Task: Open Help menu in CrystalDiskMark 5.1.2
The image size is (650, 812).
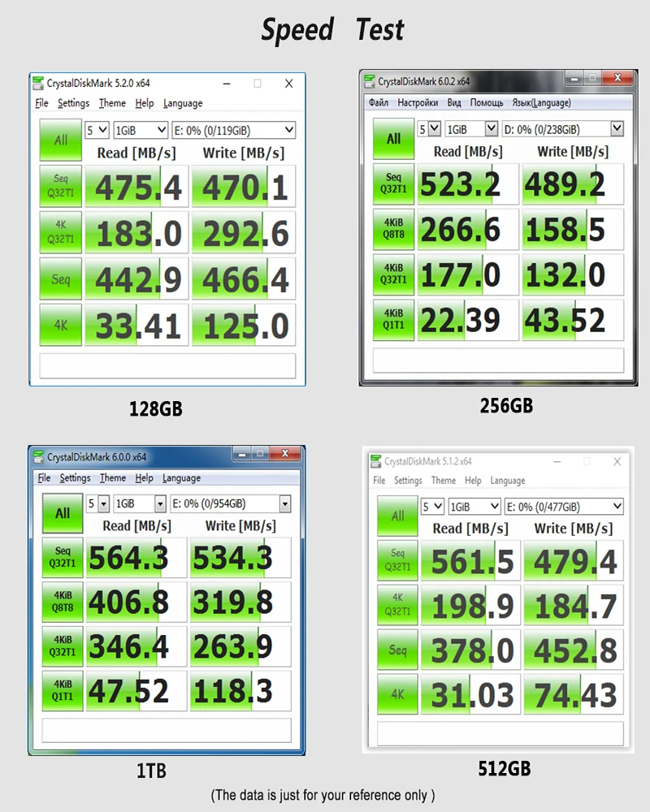Action: [x=473, y=481]
